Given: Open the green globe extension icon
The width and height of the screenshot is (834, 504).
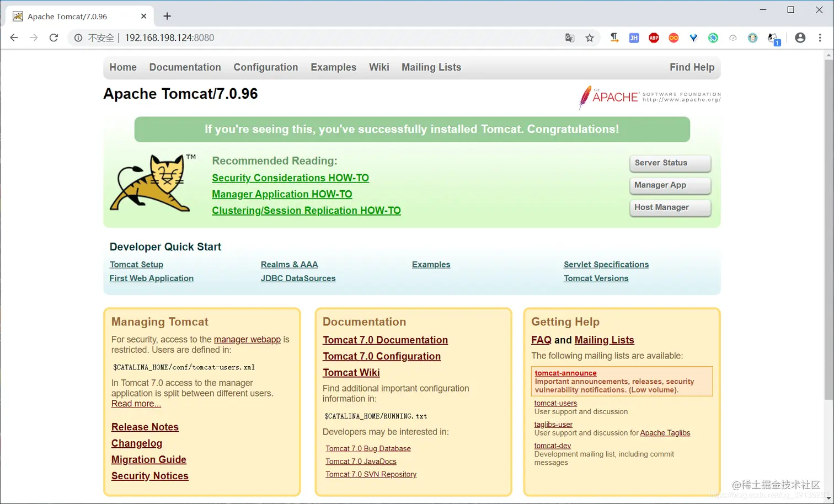Looking at the screenshot, I should point(713,37).
